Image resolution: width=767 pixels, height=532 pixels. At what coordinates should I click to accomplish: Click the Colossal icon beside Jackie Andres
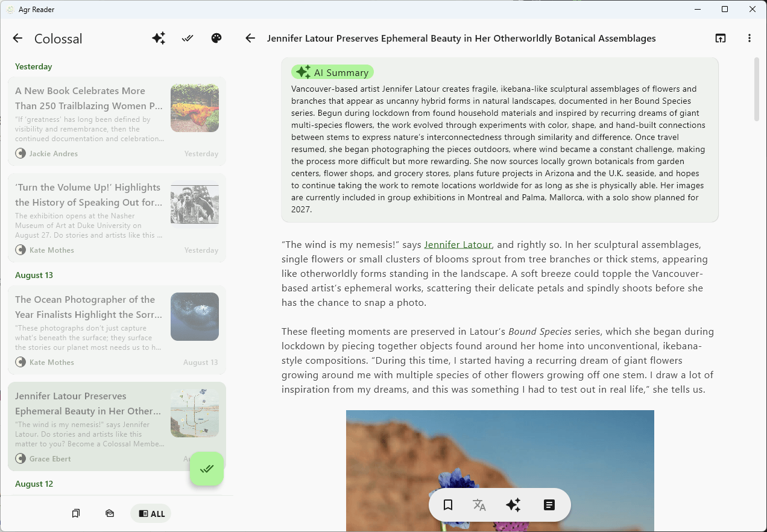click(x=21, y=153)
